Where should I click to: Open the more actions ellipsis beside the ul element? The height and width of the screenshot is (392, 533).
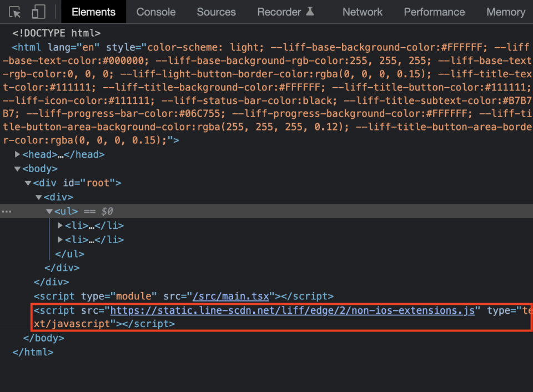[x=6, y=211]
